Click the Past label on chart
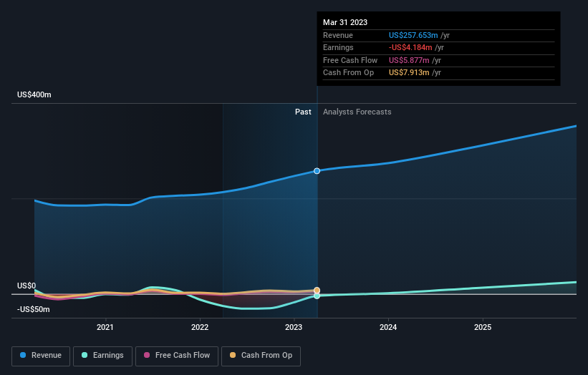 tap(303, 112)
